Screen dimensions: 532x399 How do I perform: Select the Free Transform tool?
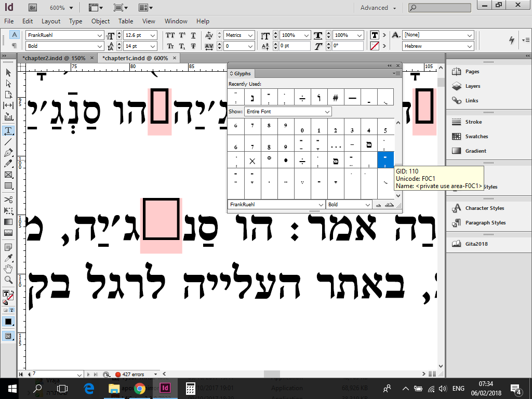(x=8, y=211)
